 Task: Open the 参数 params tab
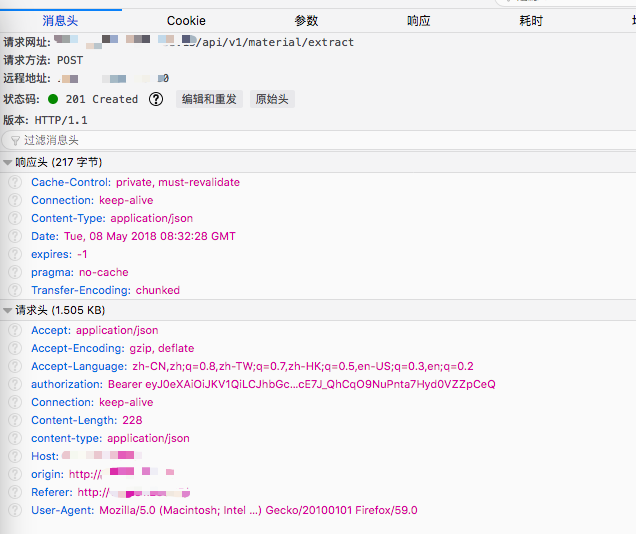pos(306,20)
